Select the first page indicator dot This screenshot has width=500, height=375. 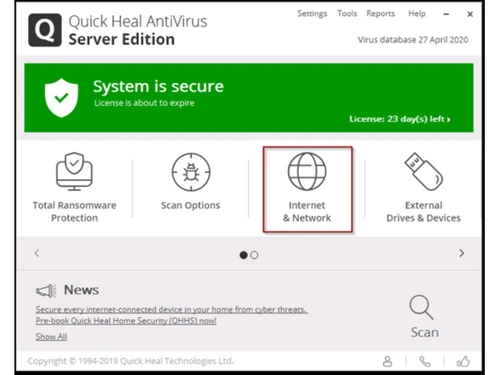[244, 255]
